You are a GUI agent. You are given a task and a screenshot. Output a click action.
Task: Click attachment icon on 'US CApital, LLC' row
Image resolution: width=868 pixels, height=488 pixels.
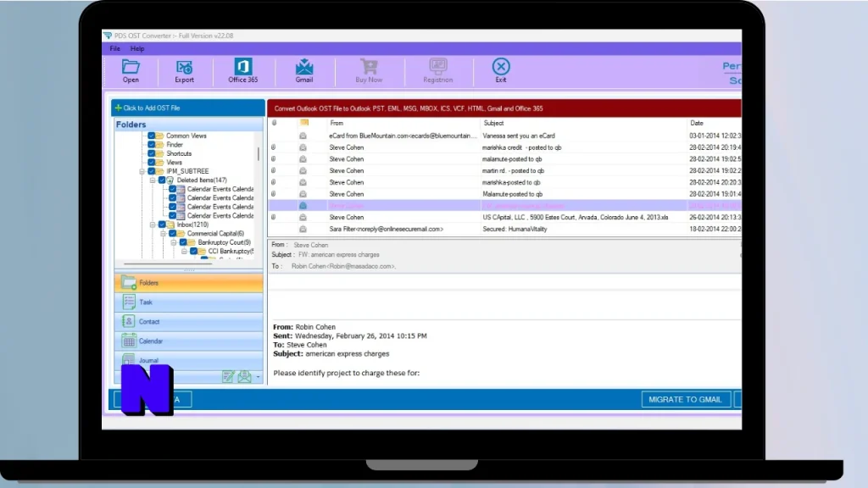(x=274, y=218)
